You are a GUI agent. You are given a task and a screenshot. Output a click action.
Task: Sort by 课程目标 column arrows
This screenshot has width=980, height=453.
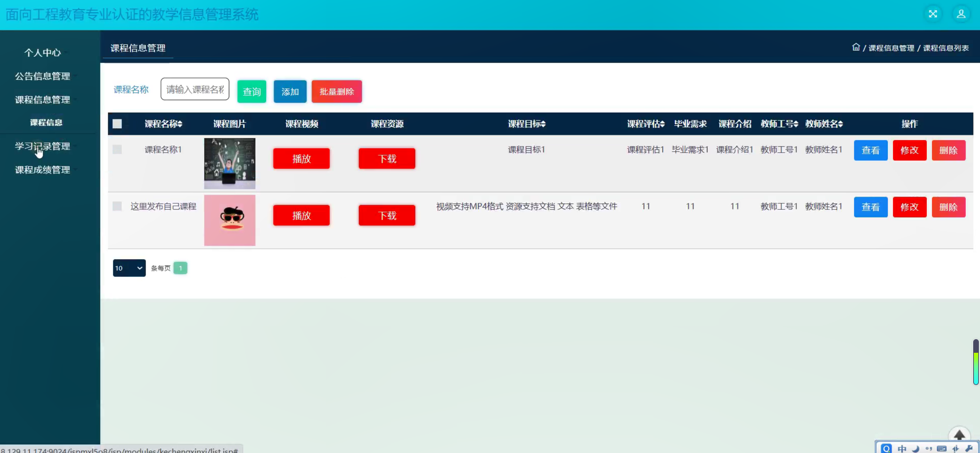point(543,124)
